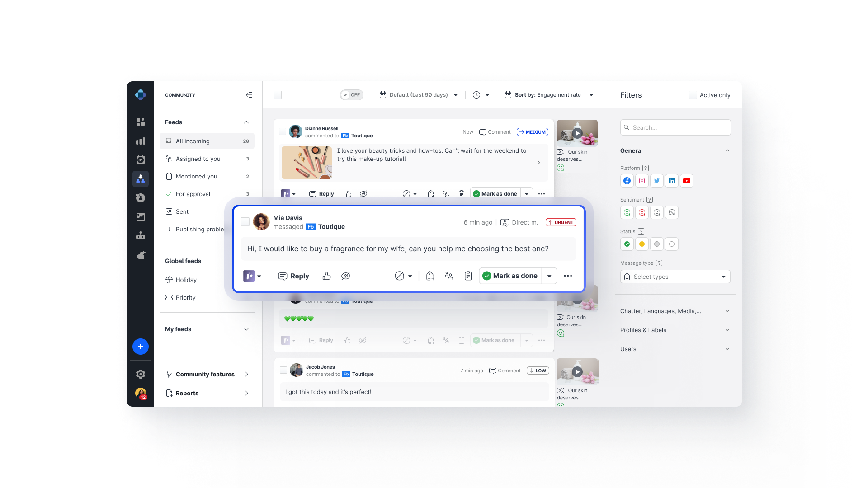Select Mia Davis message checkbox
The image size is (868, 488).
pos(245,222)
